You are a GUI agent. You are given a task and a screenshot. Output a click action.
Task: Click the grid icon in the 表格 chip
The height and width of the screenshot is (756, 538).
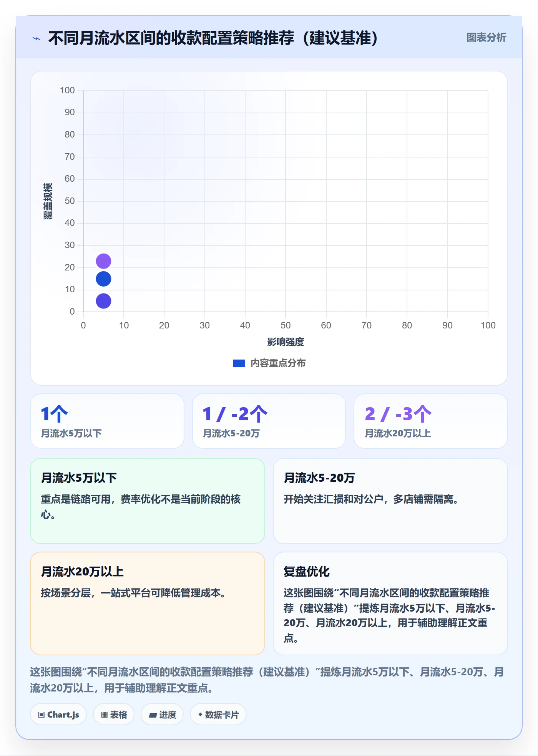click(x=104, y=715)
